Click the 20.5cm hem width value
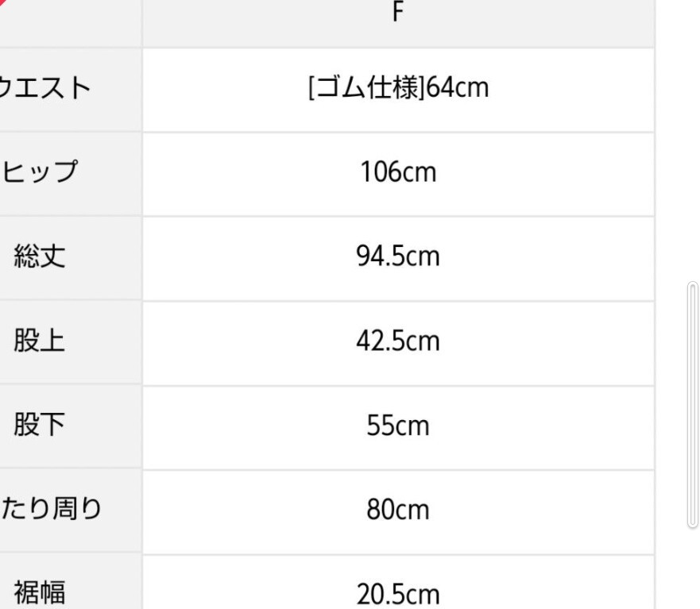This screenshot has width=700, height=609. (398, 594)
